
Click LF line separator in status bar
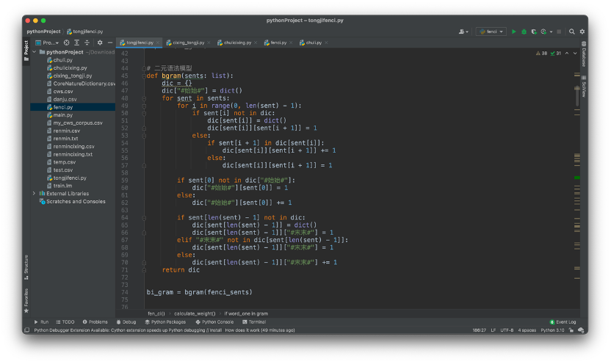493,330
